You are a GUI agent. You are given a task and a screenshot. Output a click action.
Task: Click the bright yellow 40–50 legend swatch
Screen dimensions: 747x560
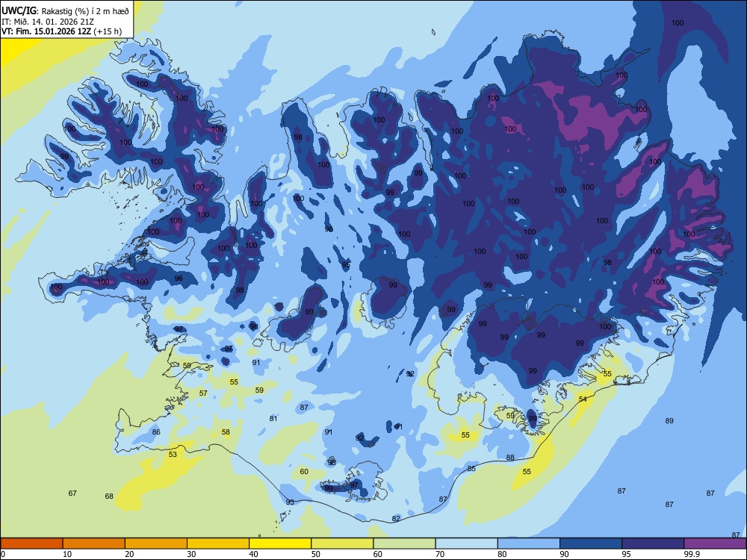280,544
